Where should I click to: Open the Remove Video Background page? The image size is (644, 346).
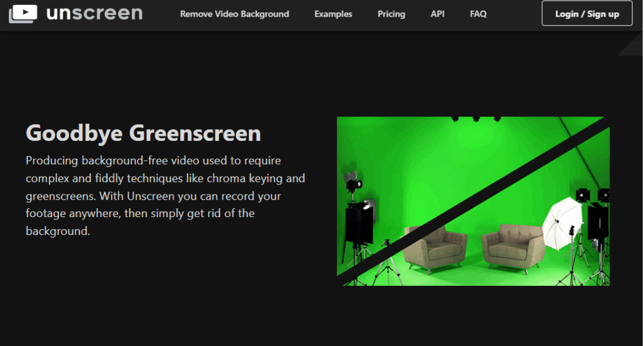tap(234, 14)
